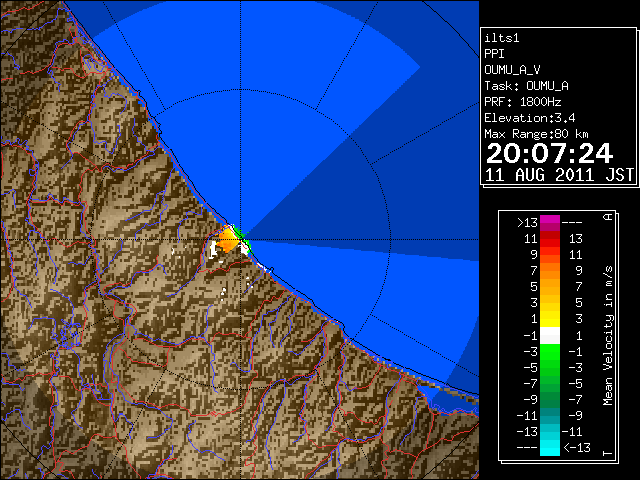Select the ilts1 site label
640x480 pixels.
(502, 38)
